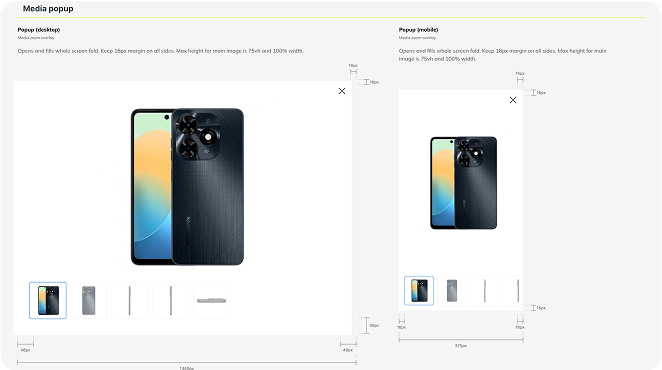662x370 pixels.
Task: Click the "Popup (desktop)" label
Action: tap(39, 30)
